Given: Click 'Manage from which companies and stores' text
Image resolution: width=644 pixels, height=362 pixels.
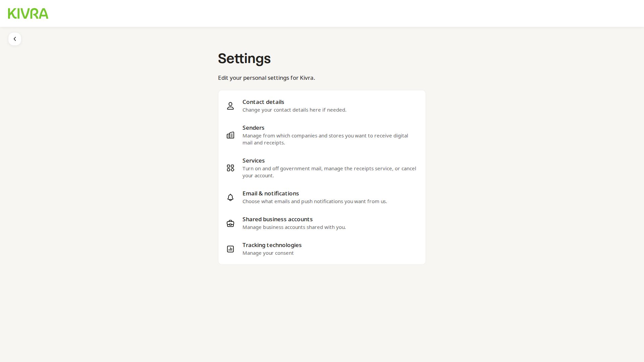Looking at the screenshot, I should tap(325, 139).
